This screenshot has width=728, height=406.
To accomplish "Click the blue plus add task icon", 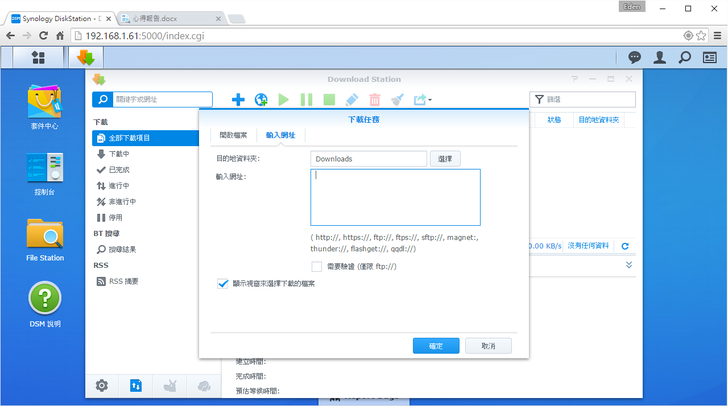I will click(x=238, y=99).
